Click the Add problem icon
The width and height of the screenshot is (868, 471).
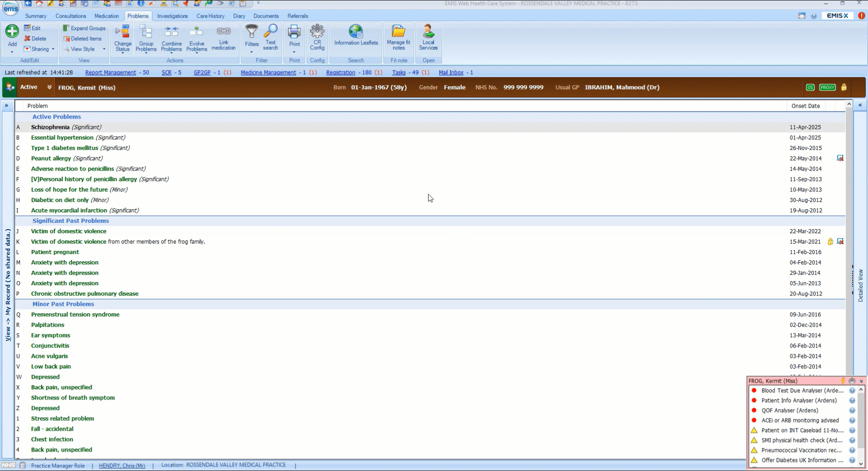click(12, 32)
